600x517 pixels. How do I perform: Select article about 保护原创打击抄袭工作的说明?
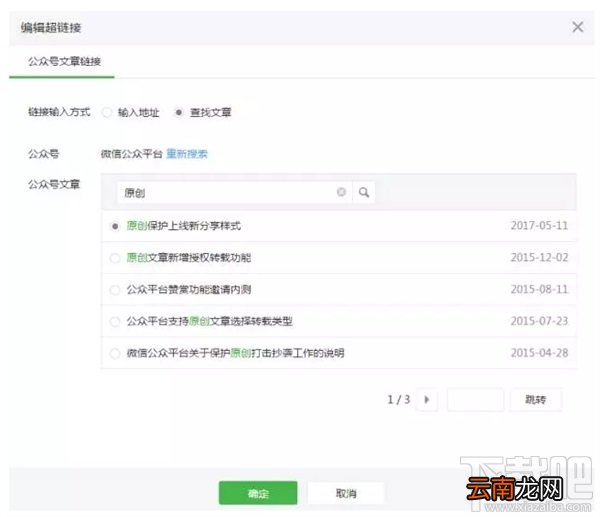click(x=115, y=353)
